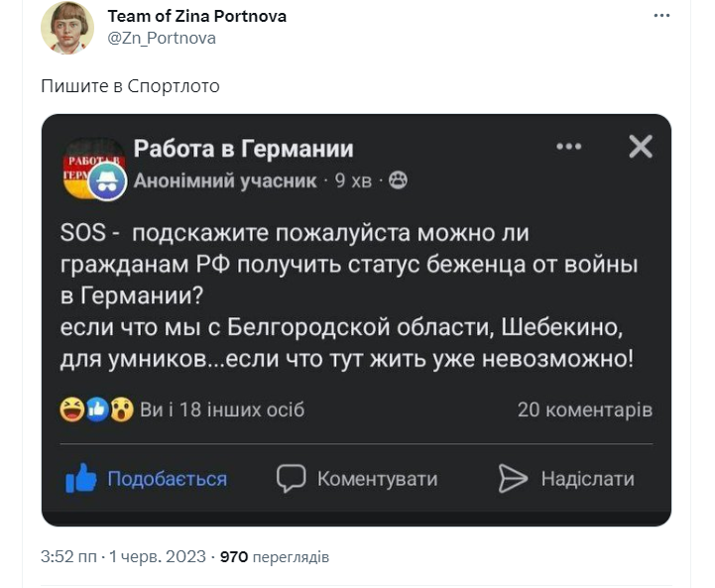Open the 20 коментарів link
Viewport: 715px width, 588px height.
click(x=585, y=410)
